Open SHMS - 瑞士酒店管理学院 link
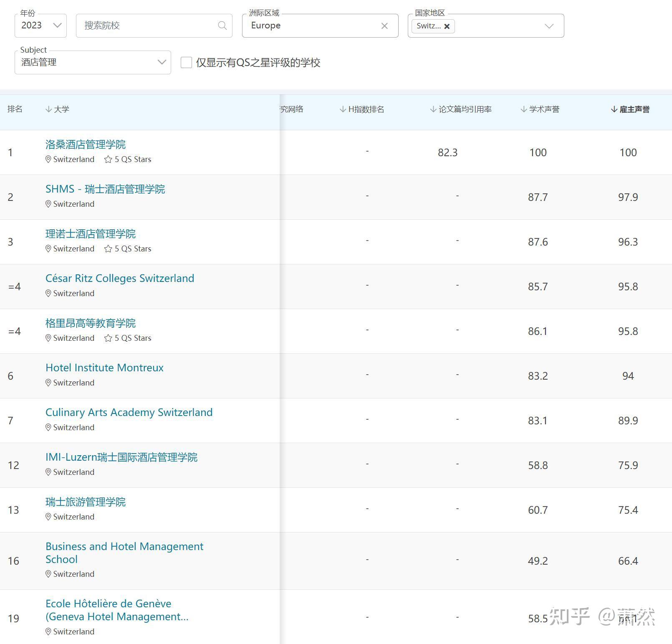Screen dimensions: 672x644 click(x=105, y=189)
